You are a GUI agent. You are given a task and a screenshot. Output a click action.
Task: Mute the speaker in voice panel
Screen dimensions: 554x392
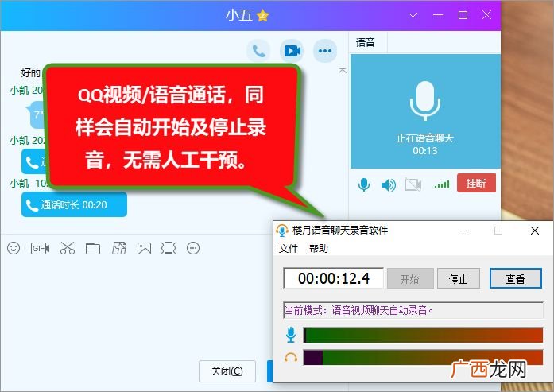click(389, 184)
